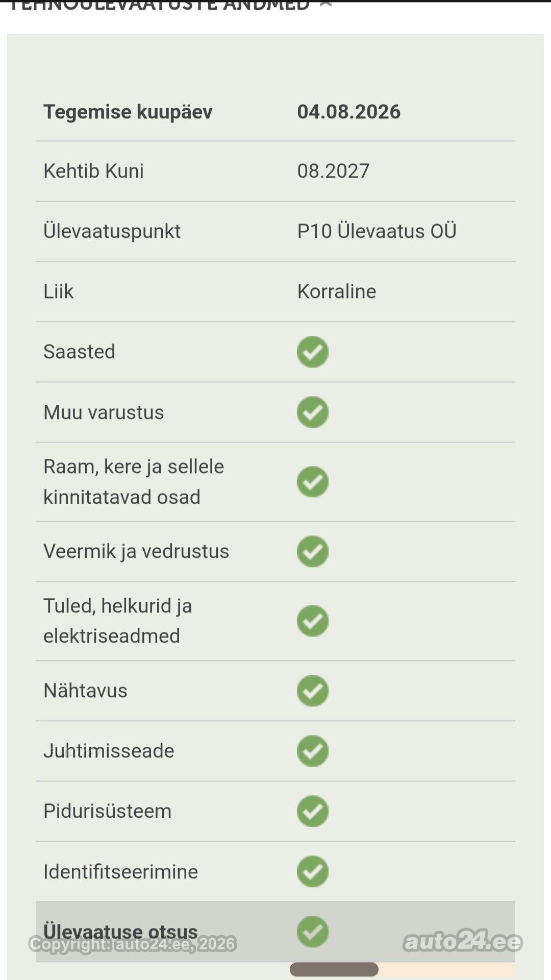Click the Ülevaatuse otsus checkmark icon
Viewport: 551px width, 980px height.
click(x=312, y=932)
